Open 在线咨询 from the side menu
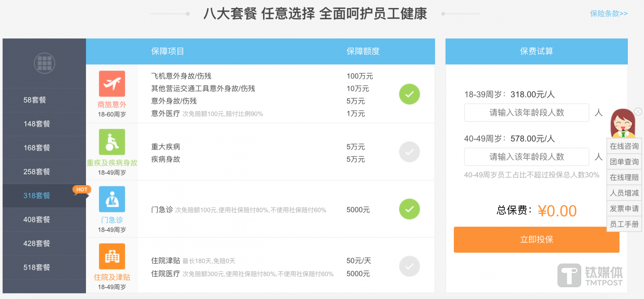Screen dimensions: 644x299 pyautogui.click(x=624, y=146)
